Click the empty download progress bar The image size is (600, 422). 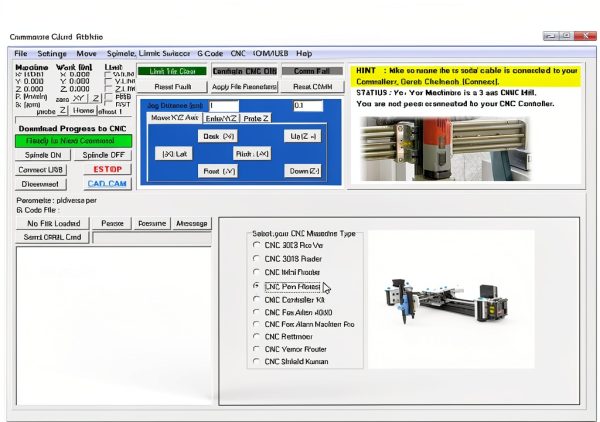click(x=73, y=119)
